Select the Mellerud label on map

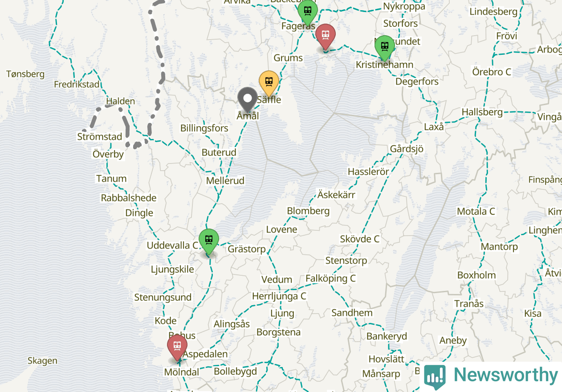pos(225,181)
